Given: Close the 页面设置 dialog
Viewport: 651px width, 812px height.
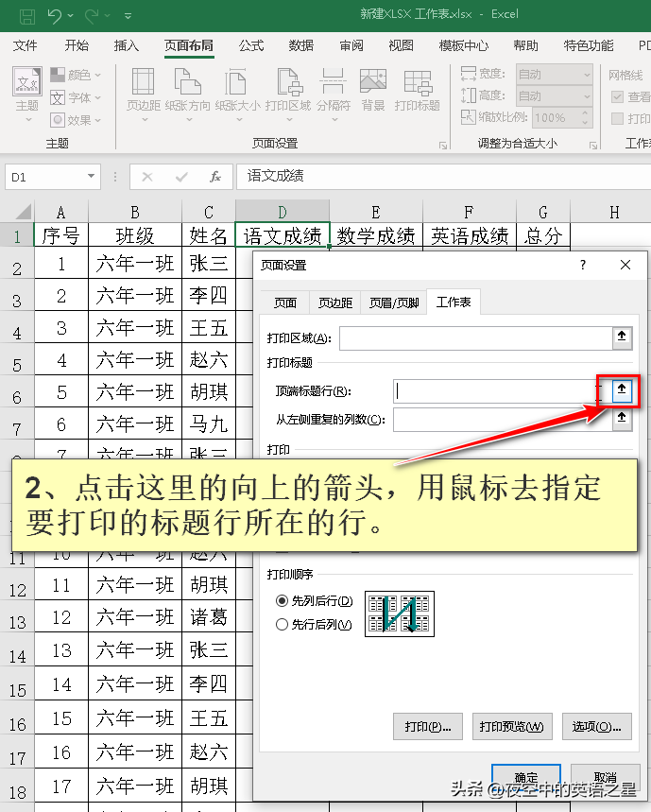Looking at the screenshot, I should (625, 265).
